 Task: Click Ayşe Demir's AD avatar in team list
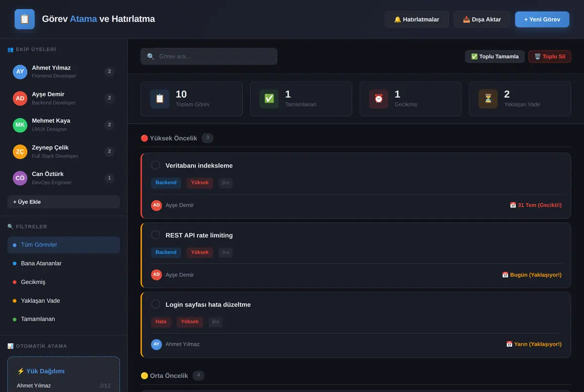(20, 98)
